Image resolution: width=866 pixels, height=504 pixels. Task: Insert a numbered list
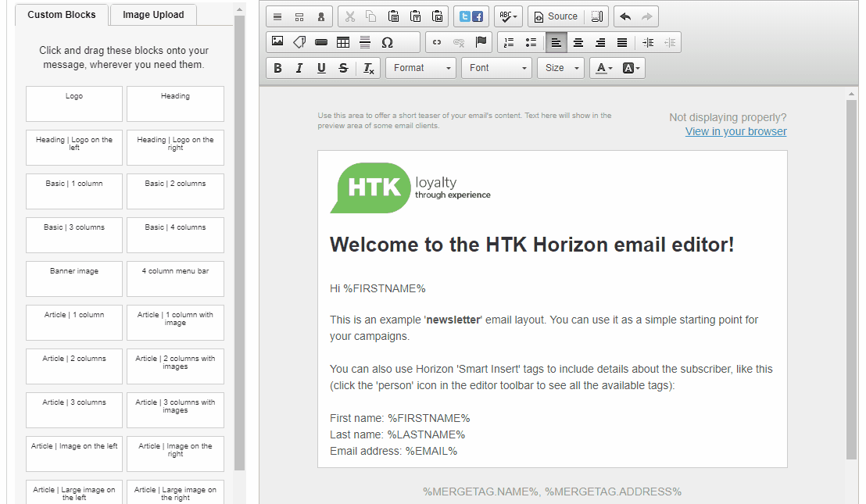tap(510, 42)
